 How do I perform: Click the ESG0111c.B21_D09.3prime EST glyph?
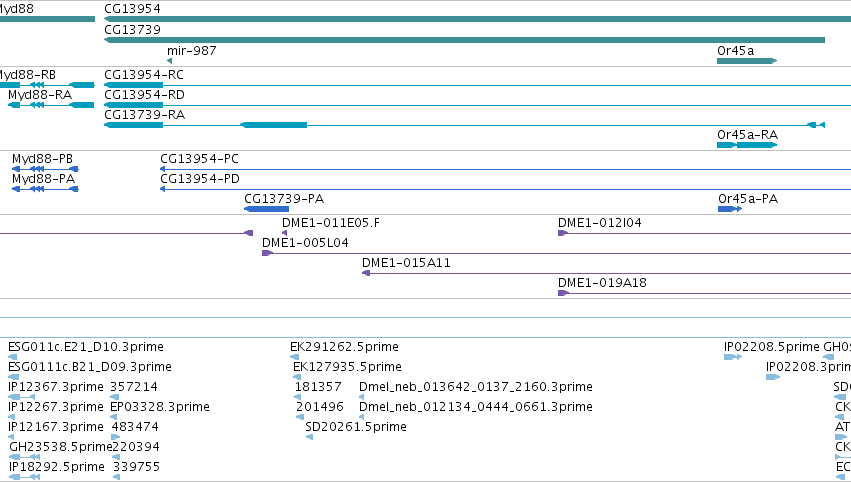[14, 377]
